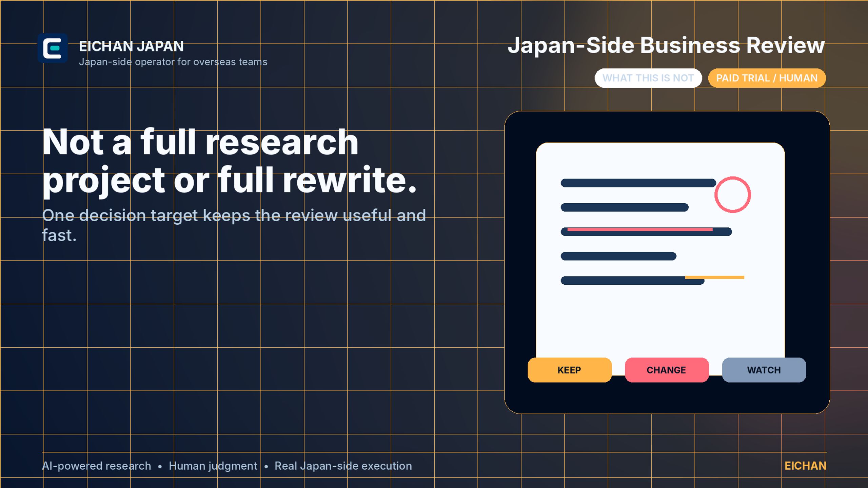Click the WHAT THIS IS NOT pill
The image size is (868, 488).
648,78
